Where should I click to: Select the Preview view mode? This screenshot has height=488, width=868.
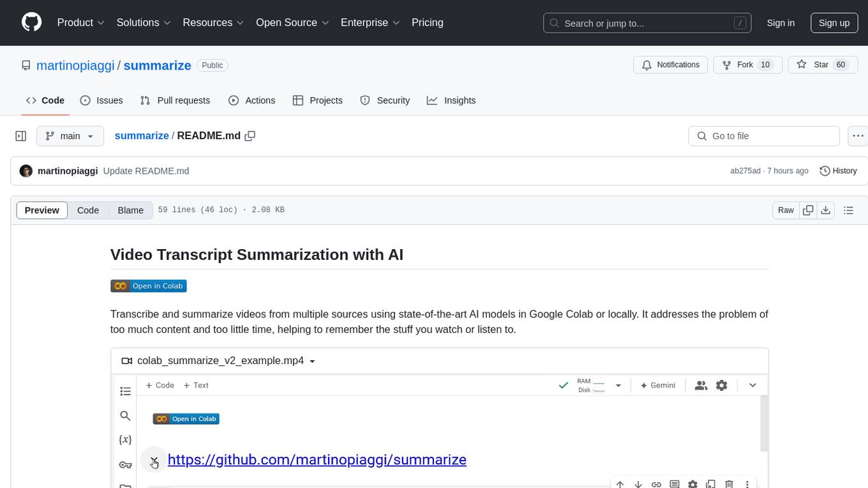pos(42,210)
